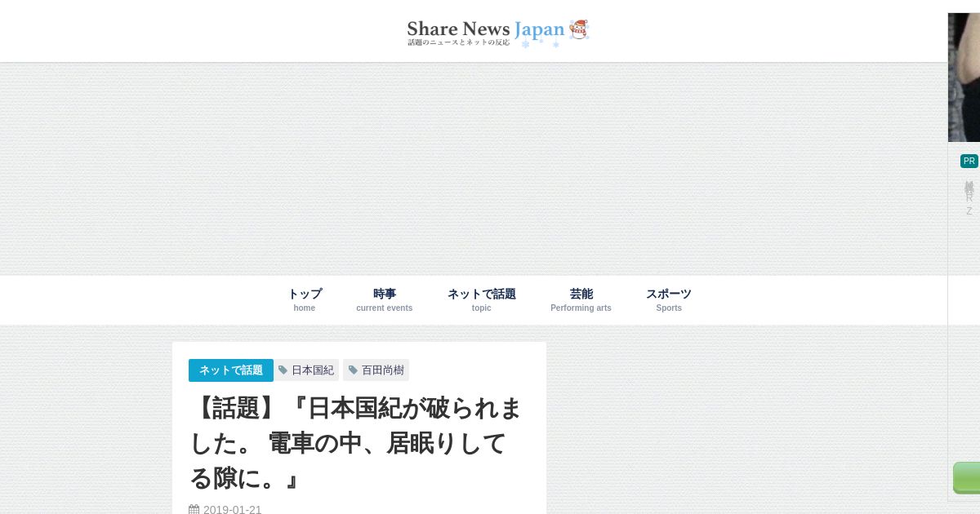Screen dimensions: 980x514
Task: Click the photo thumbnail in the side ad
Action: pyautogui.click(x=964, y=78)
